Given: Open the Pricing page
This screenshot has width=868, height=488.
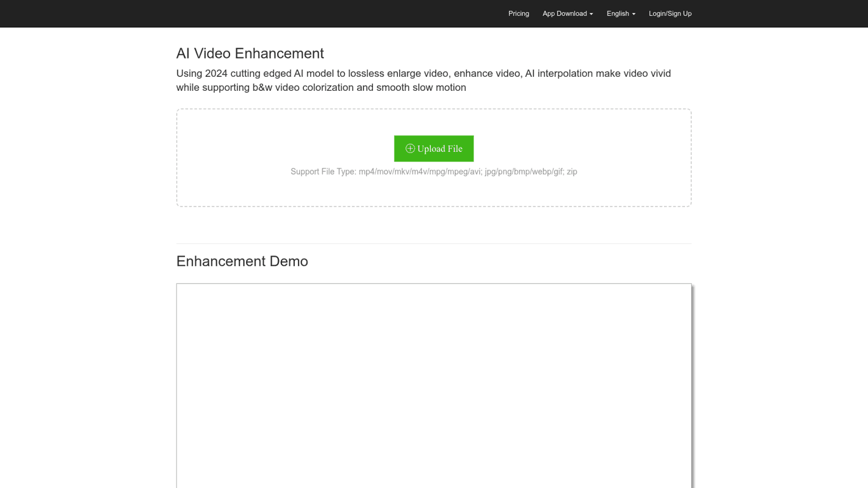Looking at the screenshot, I should pyautogui.click(x=519, y=13).
